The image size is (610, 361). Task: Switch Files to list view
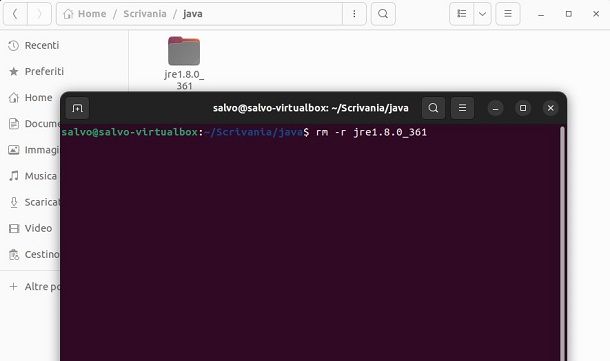click(462, 14)
